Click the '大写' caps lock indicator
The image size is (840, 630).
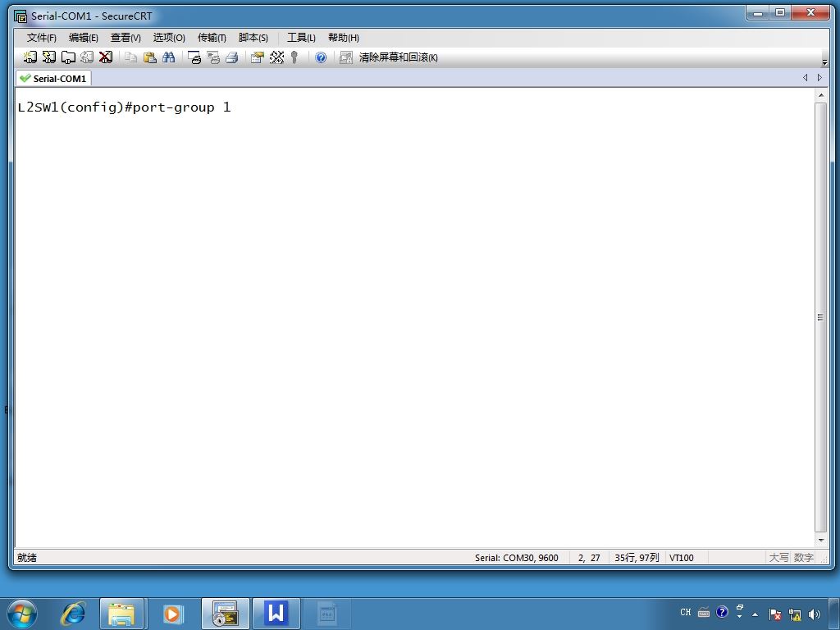[779, 558]
